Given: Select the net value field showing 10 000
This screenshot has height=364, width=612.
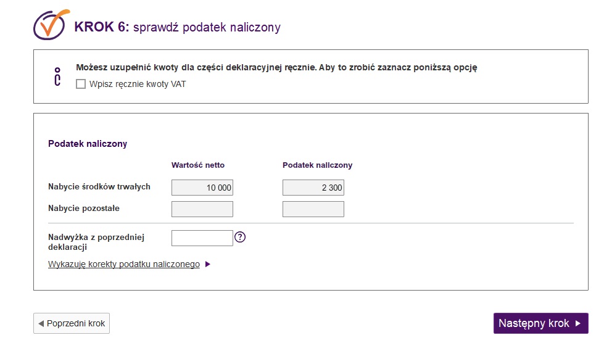Looking at the screenshot, I should coord(202,188).
